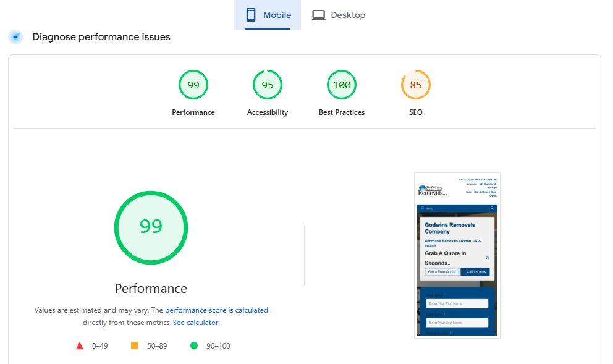Viewport: 613px width, 364px height.
Task: Click the hamburger Menu icon in the site preview
Action: coord(423,208)
